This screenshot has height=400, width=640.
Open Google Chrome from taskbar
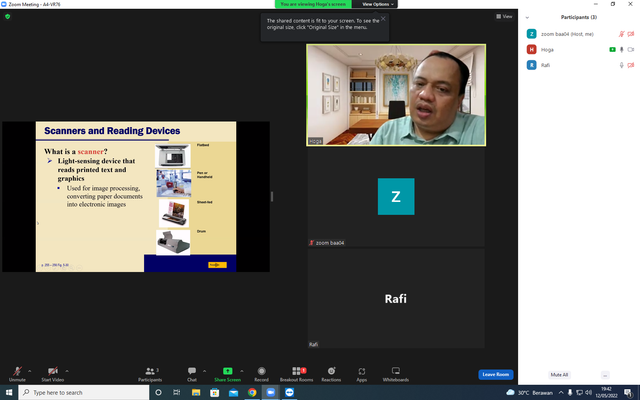click(252, 392)
